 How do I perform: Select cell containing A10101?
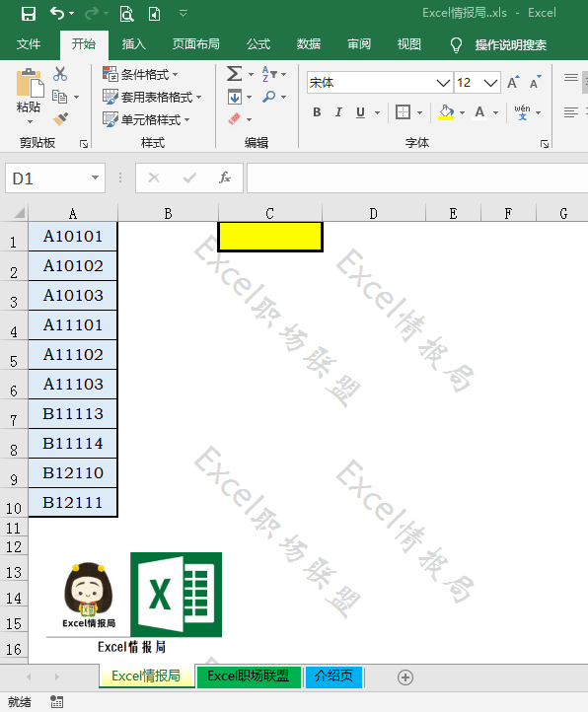73,237
